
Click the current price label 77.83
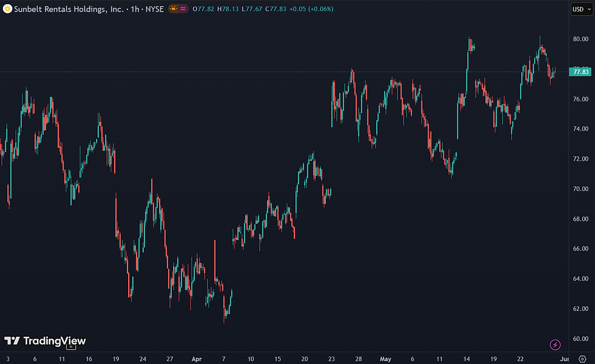tap(580, 72)
